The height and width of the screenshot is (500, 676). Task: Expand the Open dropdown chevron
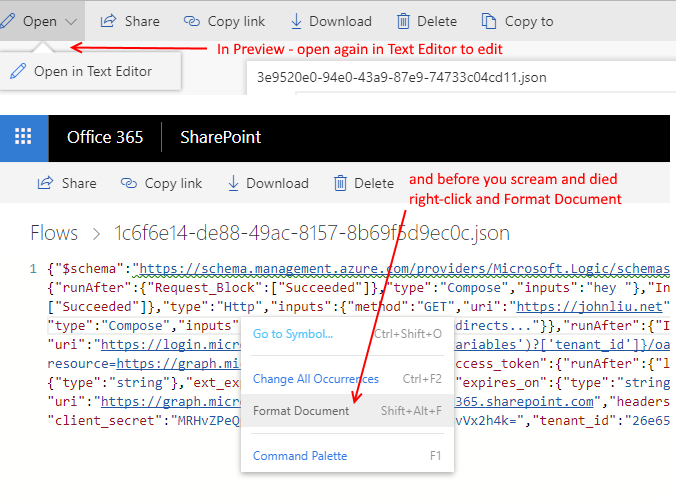pos(69,21)
